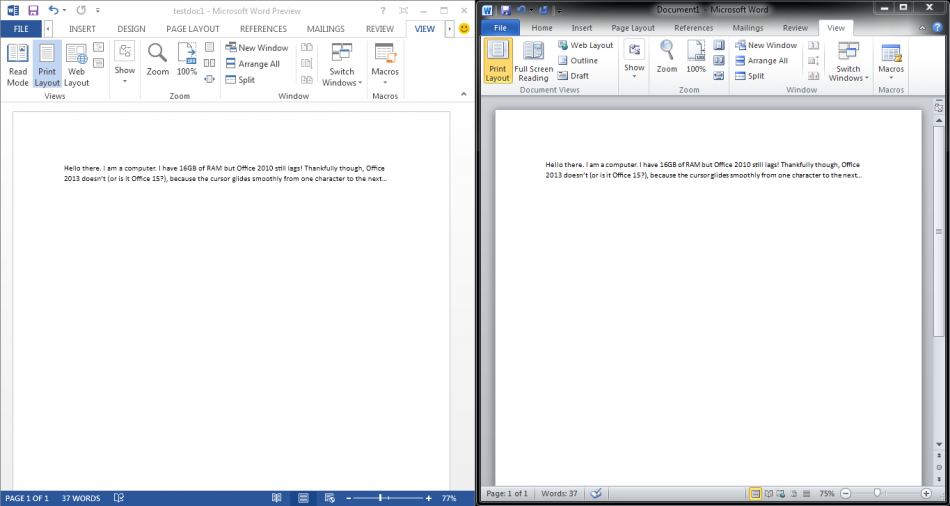Screen dimensions: 950x506
Task: Open Macros dropdown in Word 2010
Action: point(891,61)
